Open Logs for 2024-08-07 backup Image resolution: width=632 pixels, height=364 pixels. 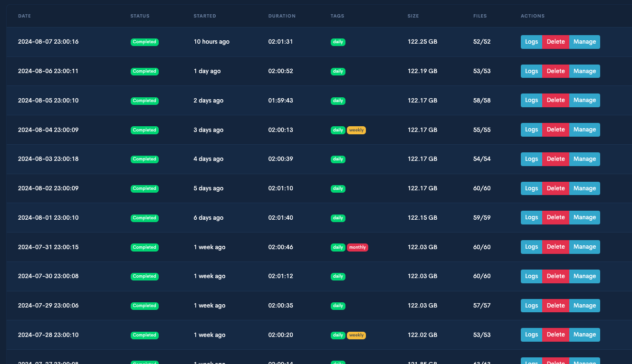531,42
